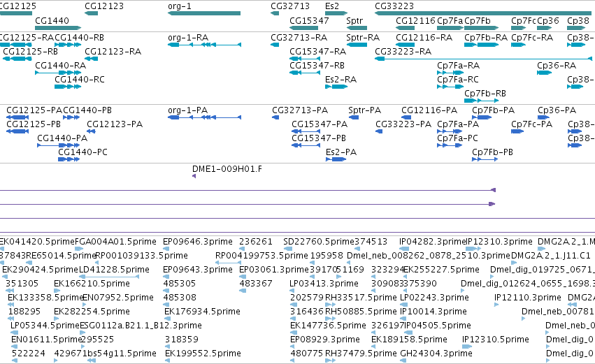The height and width of the screenshot is (364, 595).
Task: Click the CG12116 gene label
Action: (x=415, y=21)
